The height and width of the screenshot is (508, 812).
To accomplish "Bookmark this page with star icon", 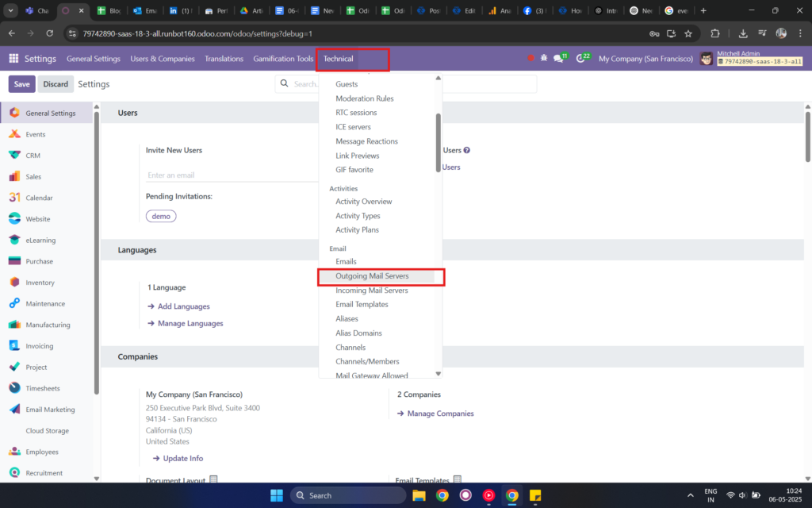I will (688, 33).
